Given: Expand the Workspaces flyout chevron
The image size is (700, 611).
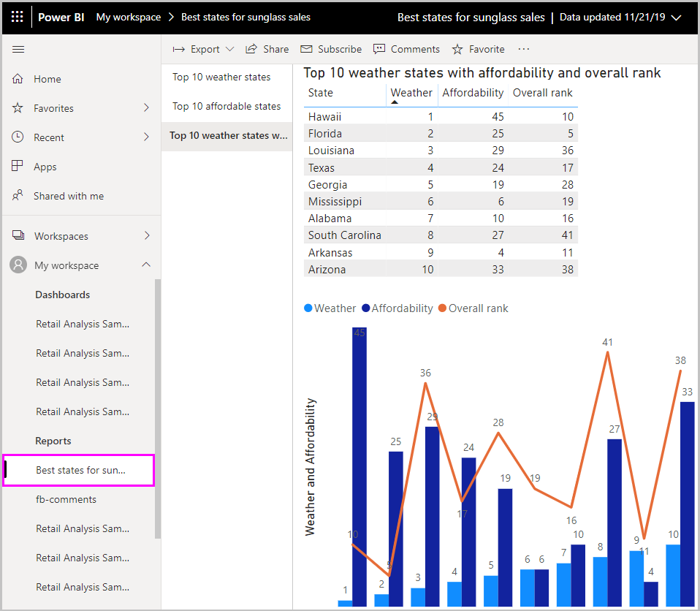Looking at the screenshot, I should (147, 235).
